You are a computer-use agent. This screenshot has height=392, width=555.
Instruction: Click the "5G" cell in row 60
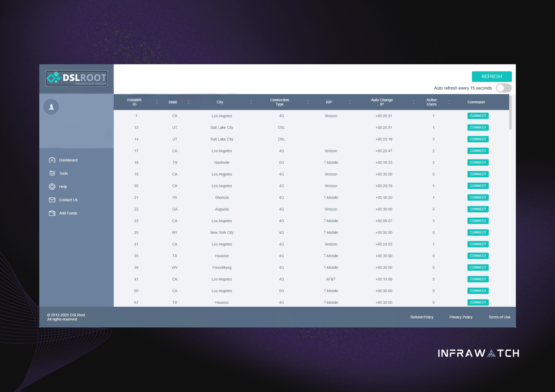[281, 291]
